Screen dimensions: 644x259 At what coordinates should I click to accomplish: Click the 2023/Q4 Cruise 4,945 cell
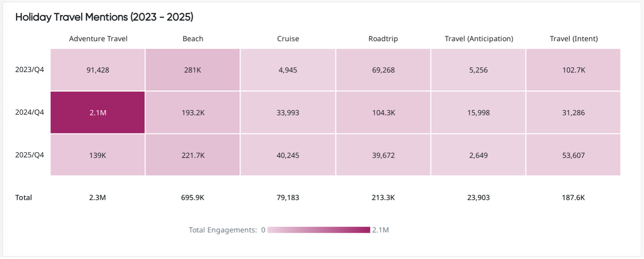(x=288, y=70)
